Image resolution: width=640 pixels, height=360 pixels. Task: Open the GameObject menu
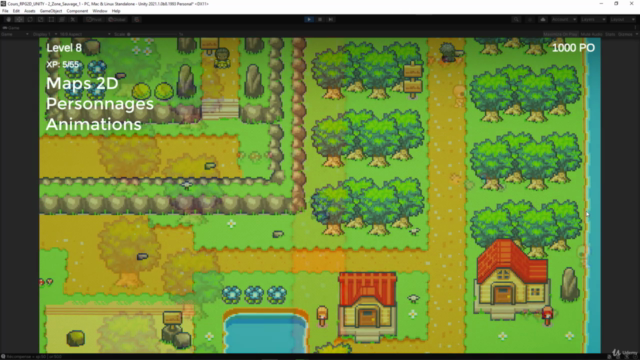click(51, 11)
